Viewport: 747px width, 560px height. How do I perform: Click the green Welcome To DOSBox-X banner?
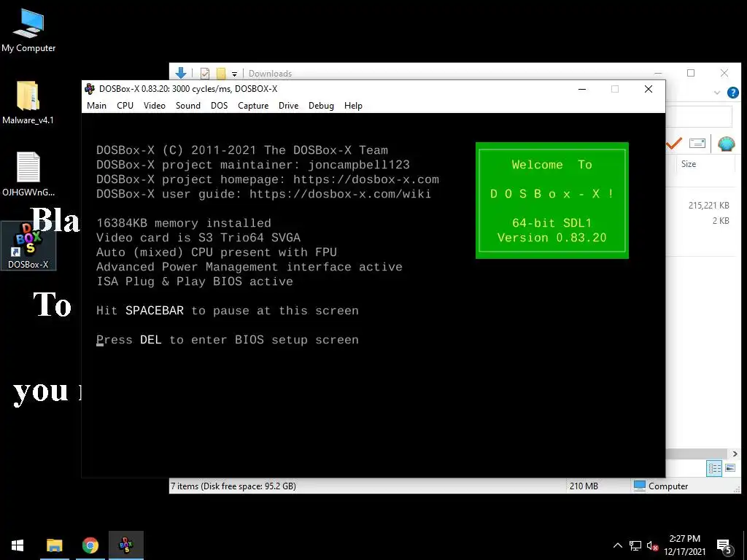coord(551,201)
